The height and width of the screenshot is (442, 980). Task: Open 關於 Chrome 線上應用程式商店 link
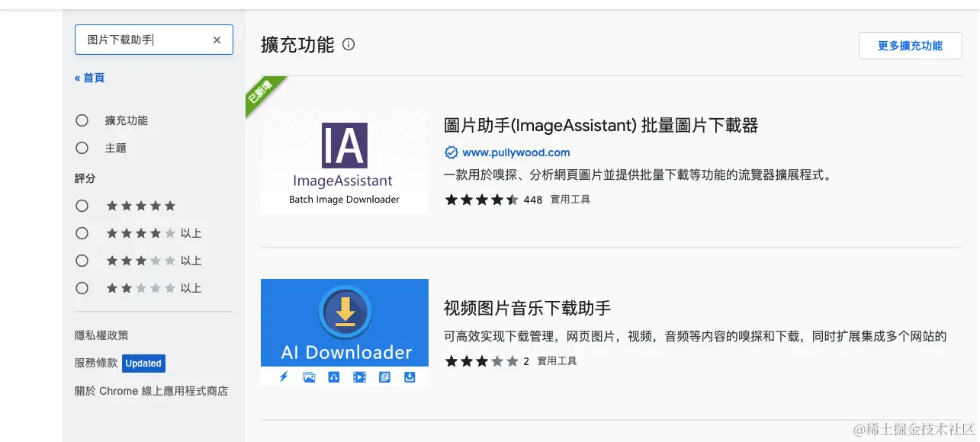coord(151,391)
